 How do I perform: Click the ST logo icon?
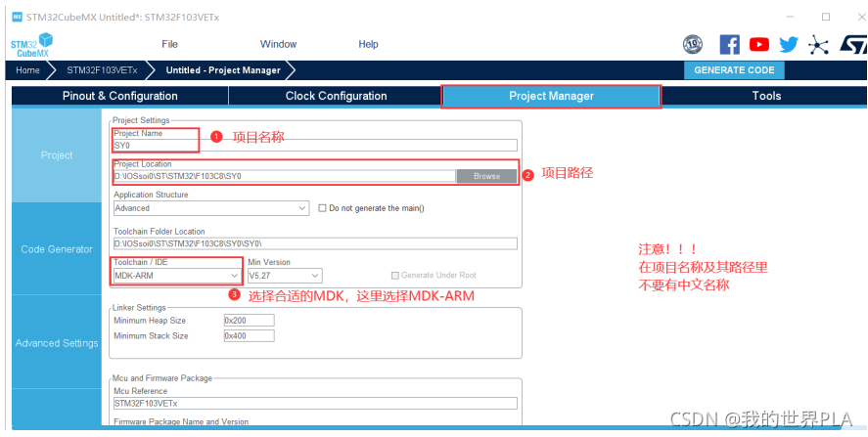click(853, 45)
